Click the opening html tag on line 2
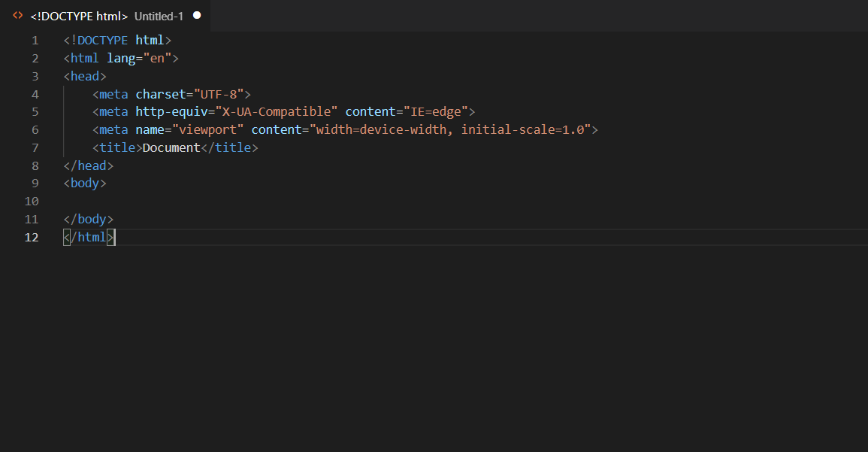 pos(83,58)
